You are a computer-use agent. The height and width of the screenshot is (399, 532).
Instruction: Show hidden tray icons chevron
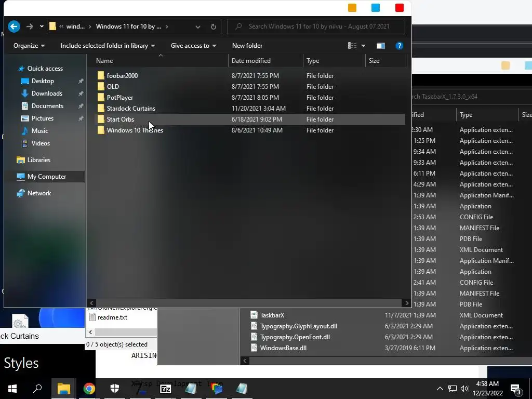click(x=440, y=389)
